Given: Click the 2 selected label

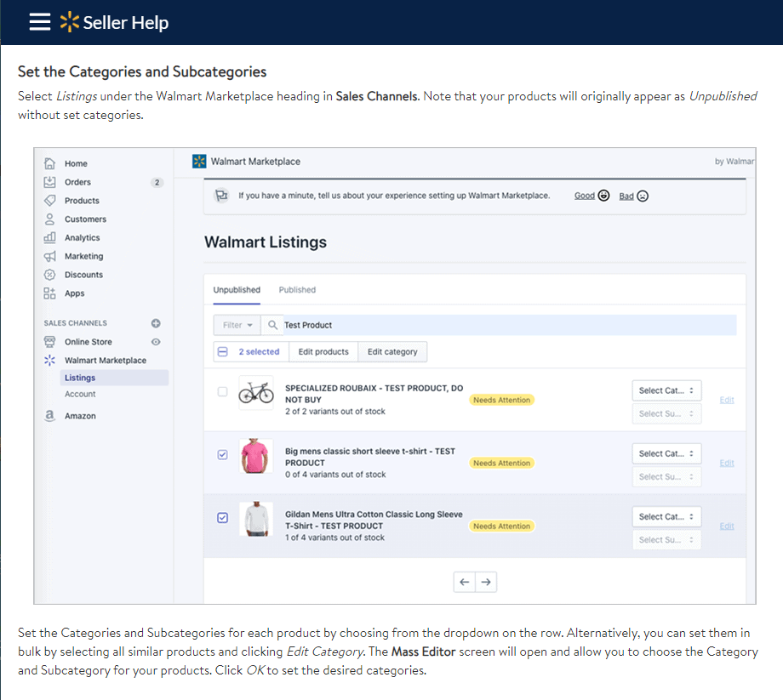Looking at the screenshot, I should [259, 352].
